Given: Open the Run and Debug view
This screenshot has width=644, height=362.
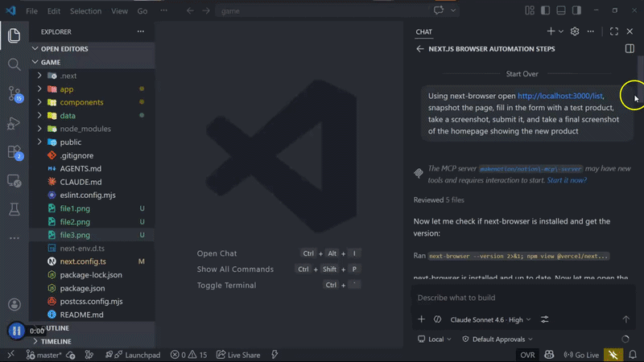Looking at the screenshot, I should coord(14,123).
